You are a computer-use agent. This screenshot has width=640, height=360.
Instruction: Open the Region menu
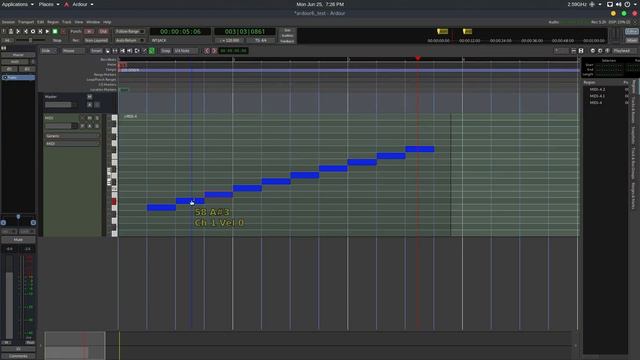[53, 22]
